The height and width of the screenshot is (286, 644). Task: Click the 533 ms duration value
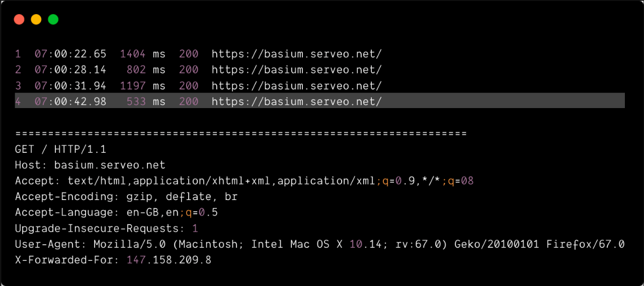pyautogui.click(x=146, y=102)
